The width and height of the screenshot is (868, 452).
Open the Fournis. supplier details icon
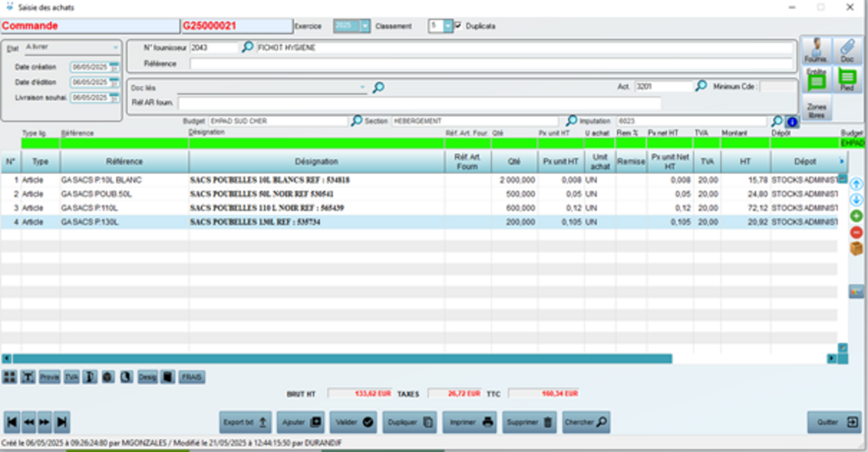[x=817, y=50]
